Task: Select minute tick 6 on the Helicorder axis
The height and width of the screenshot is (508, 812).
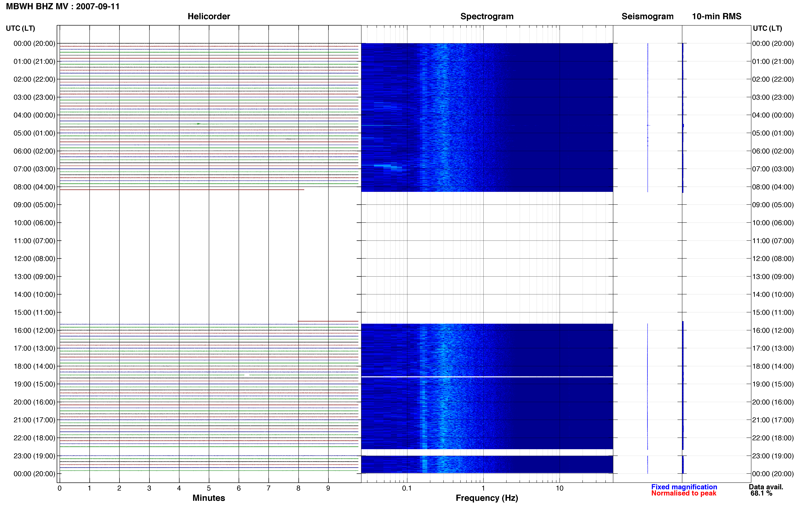Action: pos(239,488)
